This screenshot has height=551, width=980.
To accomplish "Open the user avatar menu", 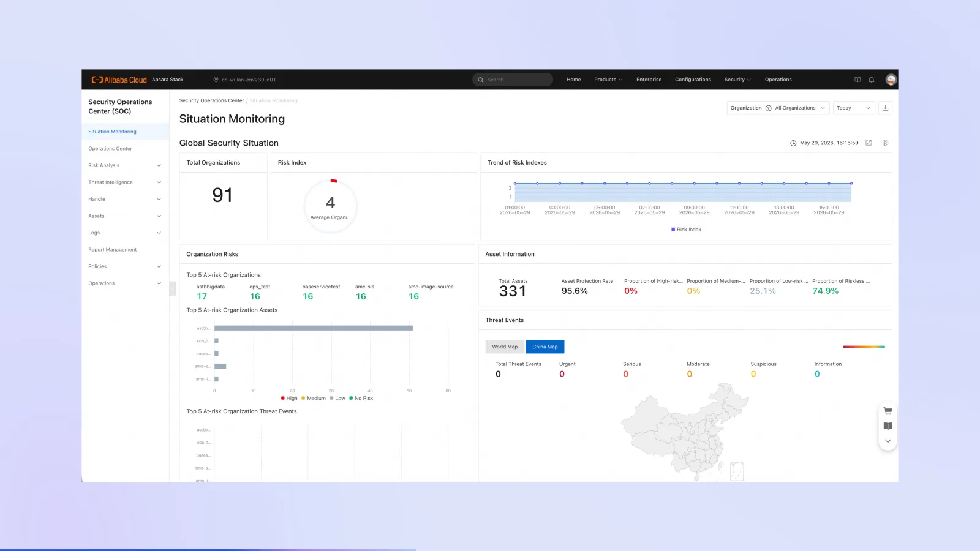I will pos(891,80).
